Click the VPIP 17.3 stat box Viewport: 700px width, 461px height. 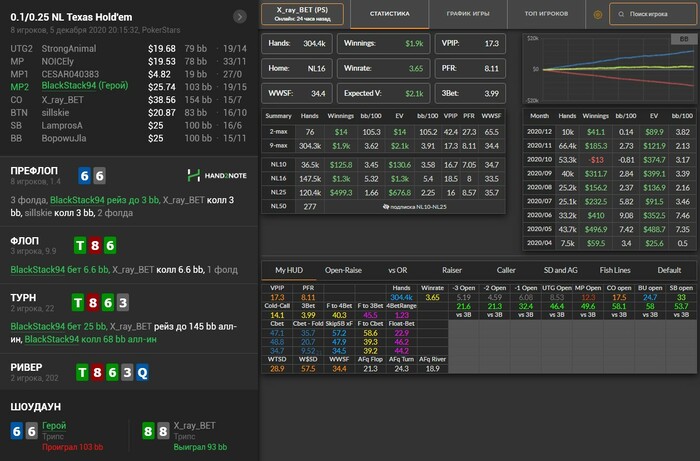470,43
